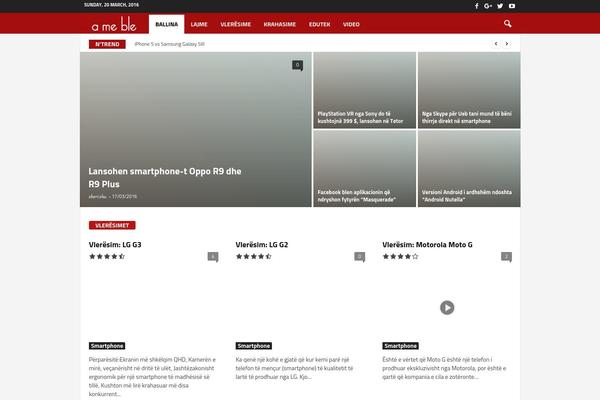Open the LAJME menu item

tap(199, 24)
